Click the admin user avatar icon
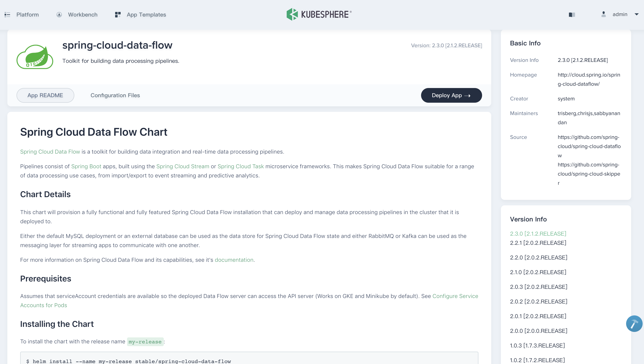 (603, 14)
